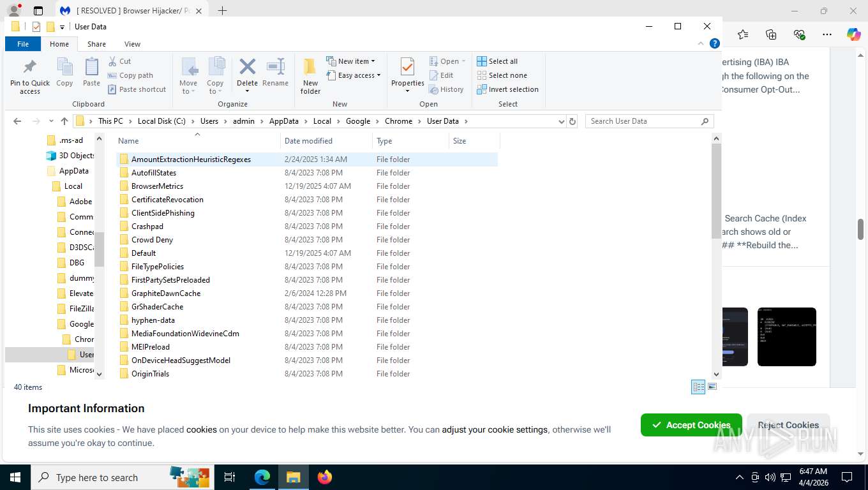Open the recent locations dropdown arrow
Image resolution: width=868 pixels, height=490 pixels.
(52, 121)
